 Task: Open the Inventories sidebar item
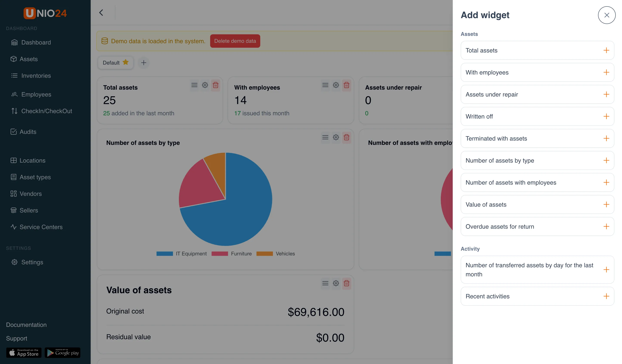tap(31, 76)
